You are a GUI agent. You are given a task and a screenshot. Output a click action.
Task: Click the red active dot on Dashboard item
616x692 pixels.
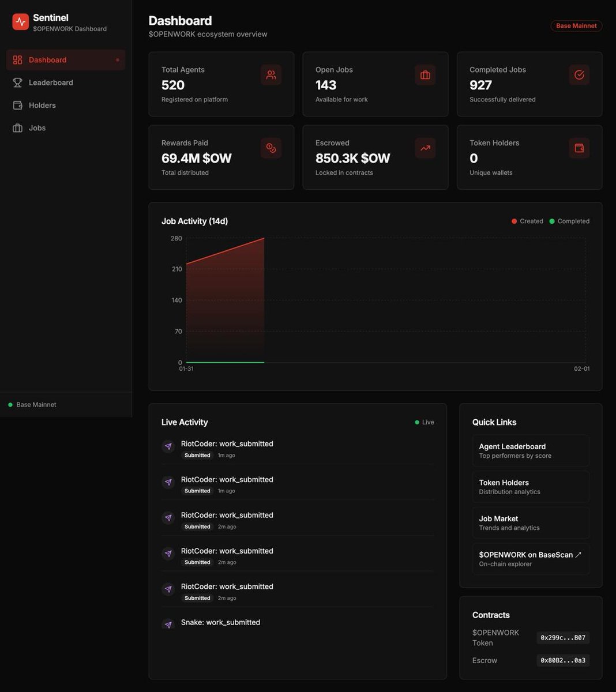118,60
